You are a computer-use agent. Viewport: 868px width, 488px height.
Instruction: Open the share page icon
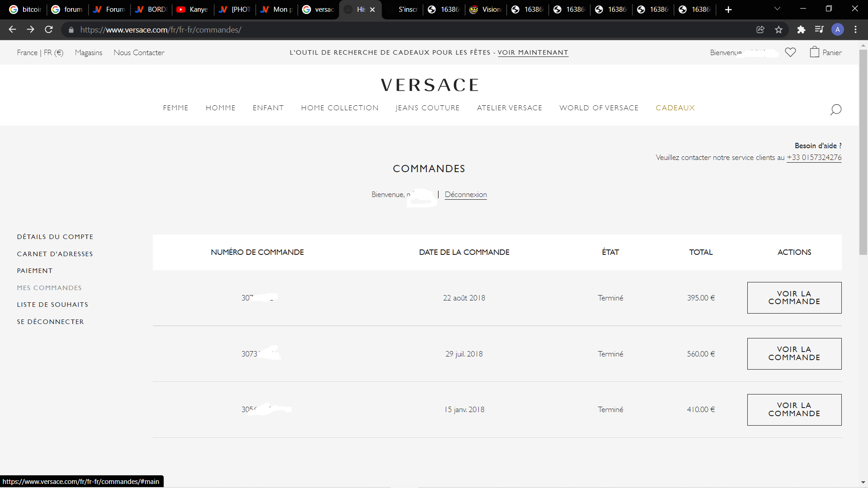pos(760,29)
